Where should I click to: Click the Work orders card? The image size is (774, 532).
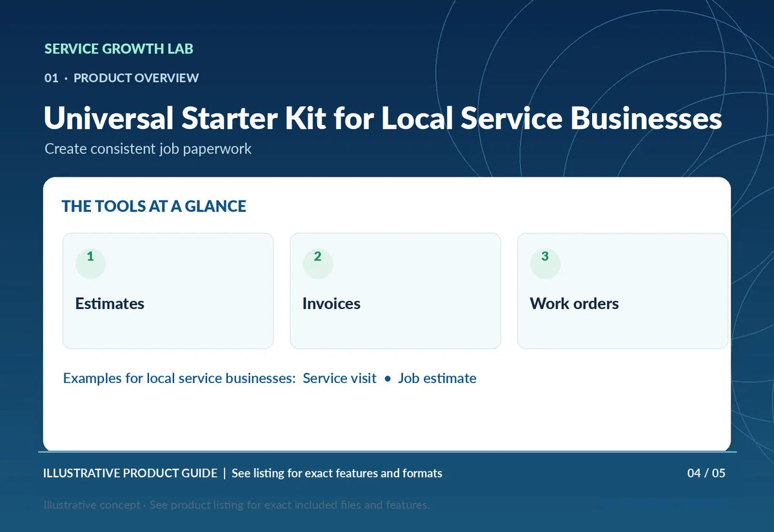pyautogui.click(x=623, y=291)
